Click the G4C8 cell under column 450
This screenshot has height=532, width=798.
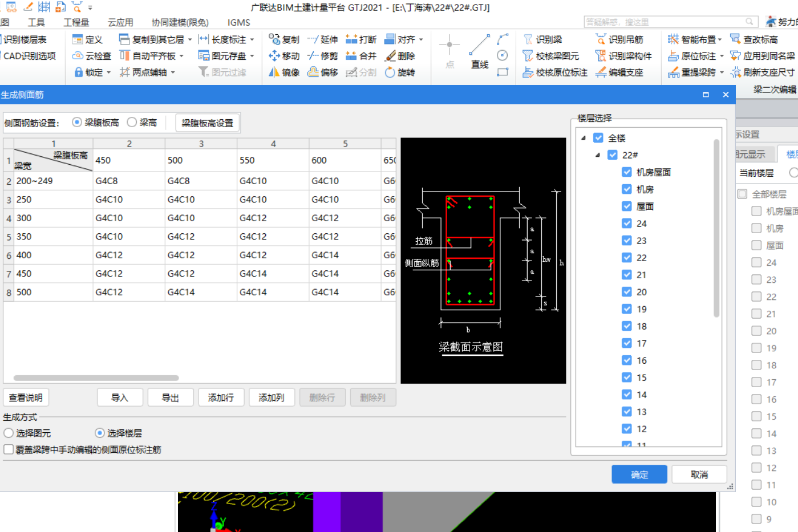click(x=129, y=181)
